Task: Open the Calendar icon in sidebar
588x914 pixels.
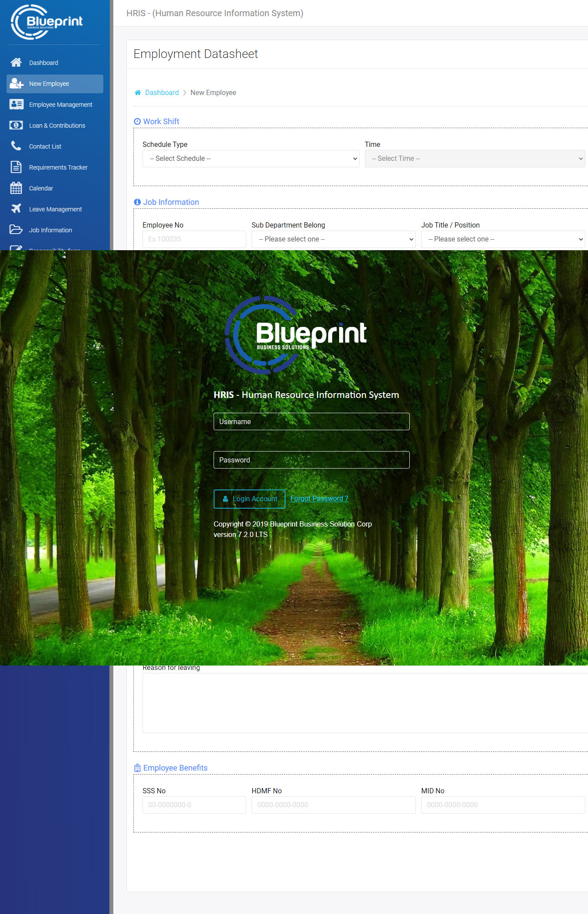Action: pos(16,188)
